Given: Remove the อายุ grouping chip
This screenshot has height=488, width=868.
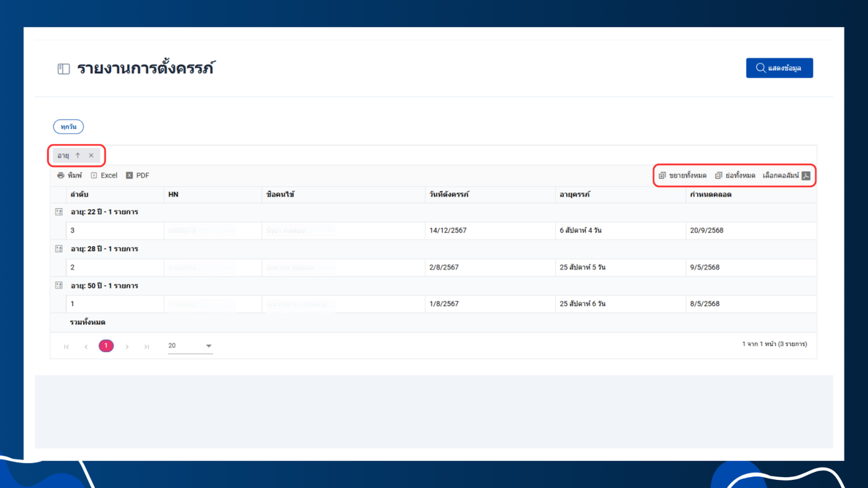Looking at the screenshot, I should (91, 156).
